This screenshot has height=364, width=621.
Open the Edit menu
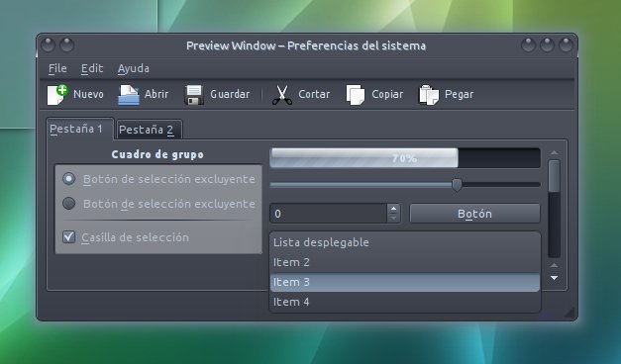coord(92,68)
